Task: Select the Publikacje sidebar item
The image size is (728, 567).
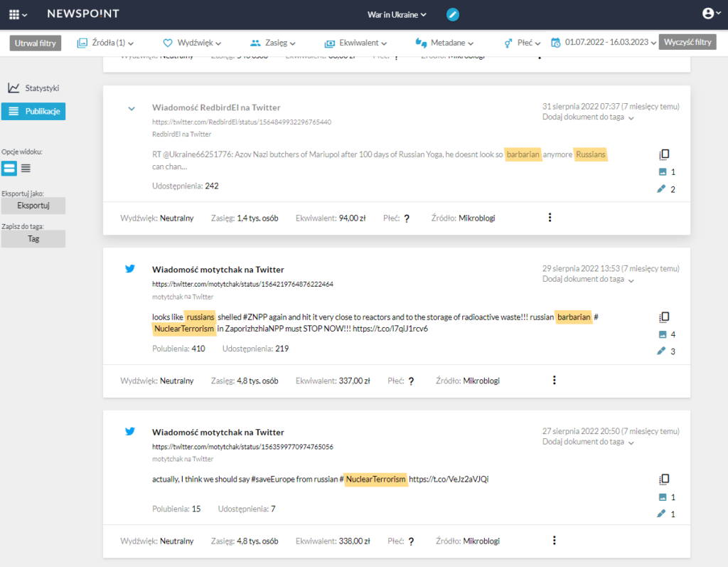Action: 33,112
